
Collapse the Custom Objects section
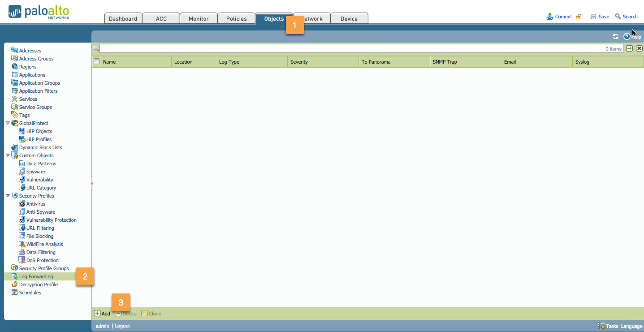(7, 155)
